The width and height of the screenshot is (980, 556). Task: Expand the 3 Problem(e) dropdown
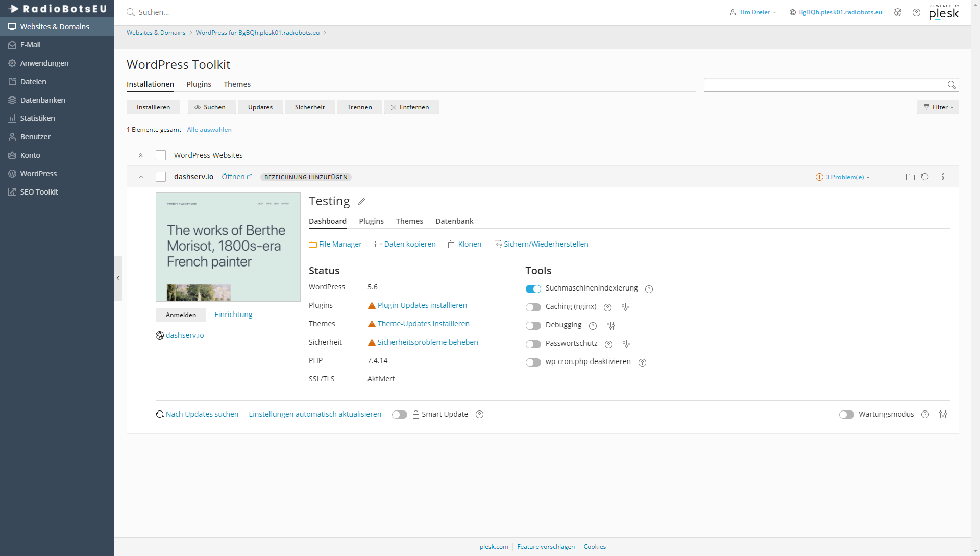843,177
